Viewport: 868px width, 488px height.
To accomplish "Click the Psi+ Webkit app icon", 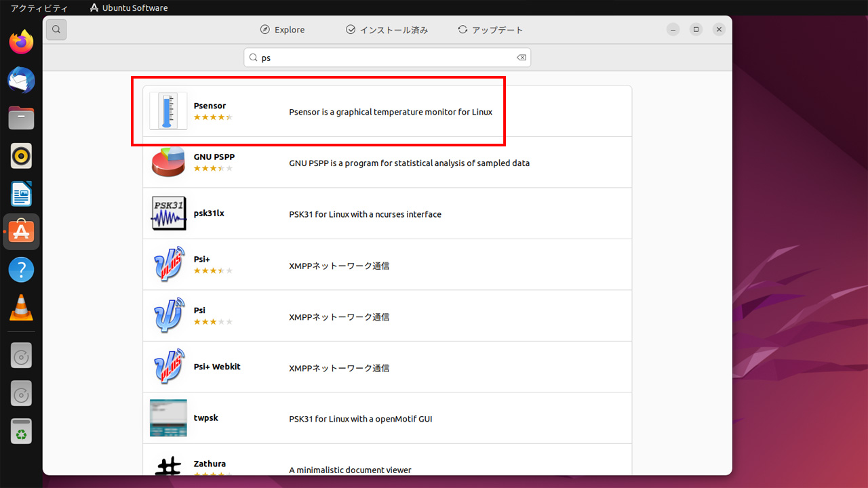I will tap(168, 367).
